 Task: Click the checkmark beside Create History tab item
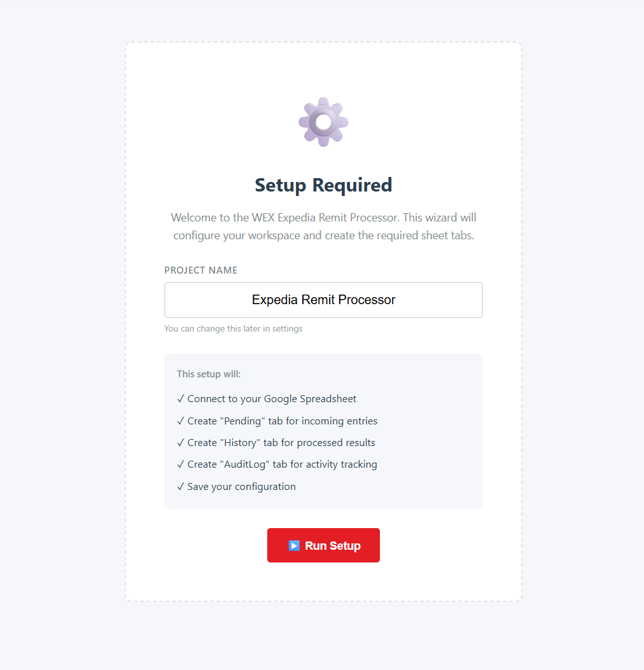[180, 442]
